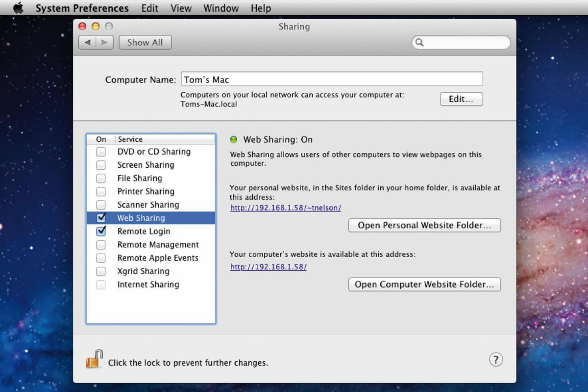
Task: Select the Printer Sharing service row
Action: [x=151, y=192]
